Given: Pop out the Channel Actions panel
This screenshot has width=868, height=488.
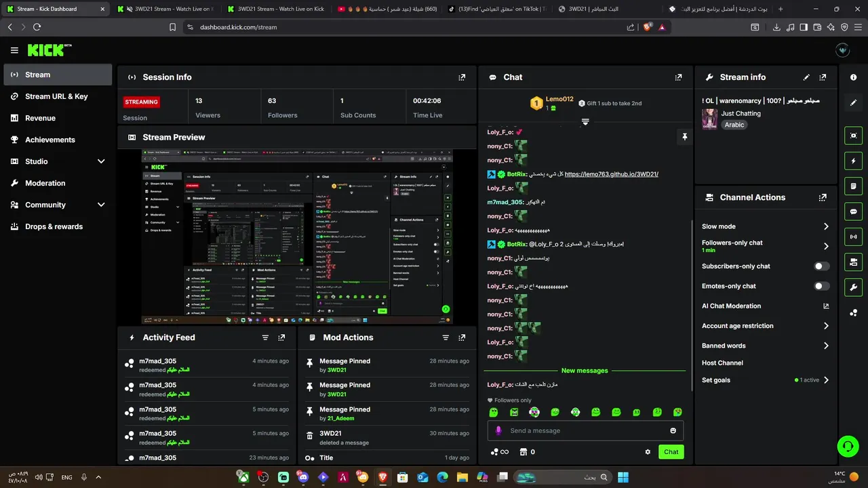Looking at the screenshot, I should click(x=823, y=197).
